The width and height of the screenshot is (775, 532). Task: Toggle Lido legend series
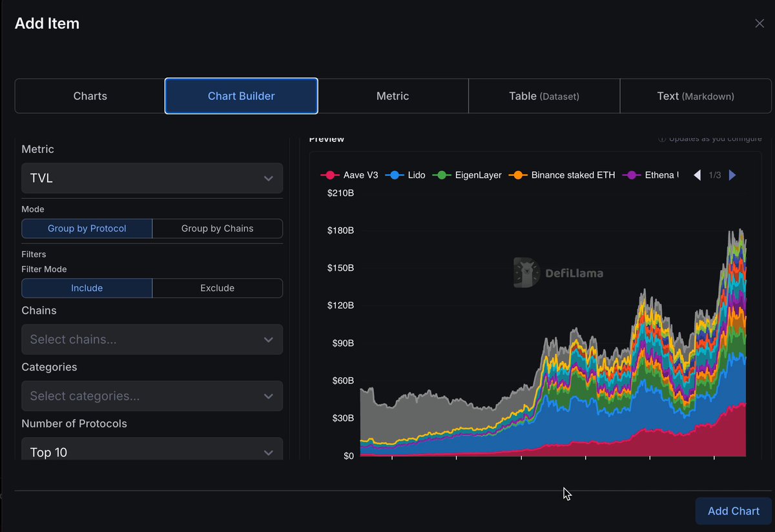pos(406,175)
